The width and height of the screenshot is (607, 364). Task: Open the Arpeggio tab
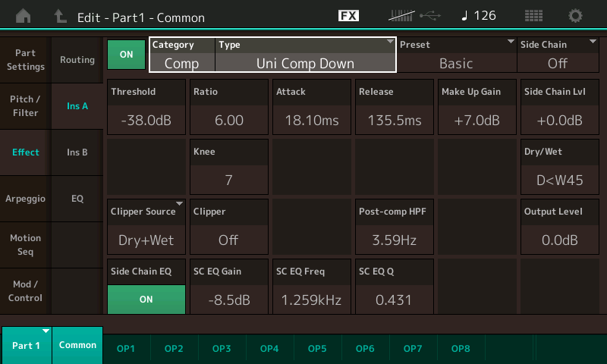(26, 199)
